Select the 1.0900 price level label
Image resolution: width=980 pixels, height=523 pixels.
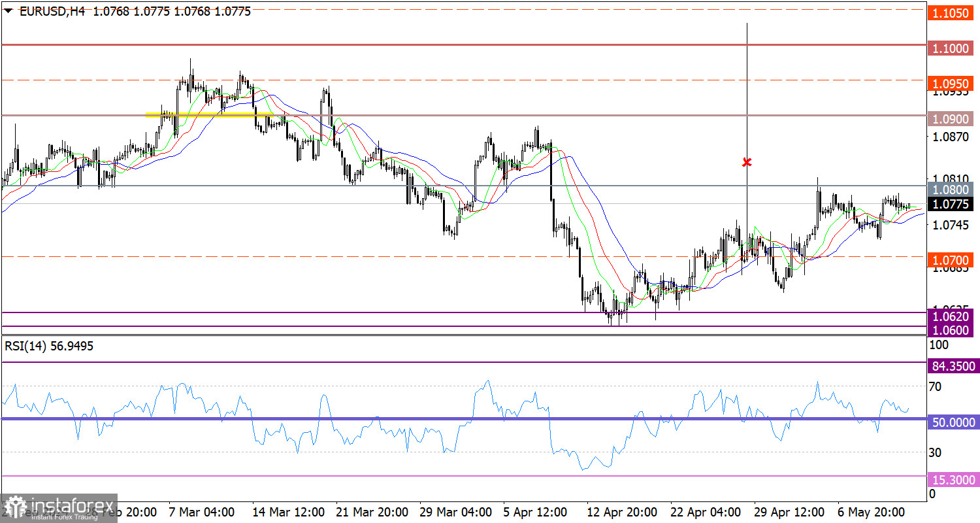coord(951,118)
